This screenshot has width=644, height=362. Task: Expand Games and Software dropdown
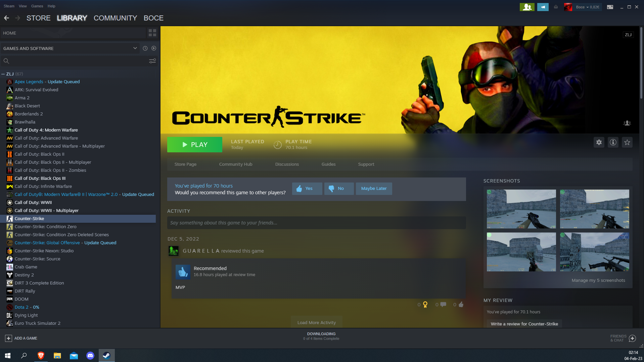tap(135, 48)
